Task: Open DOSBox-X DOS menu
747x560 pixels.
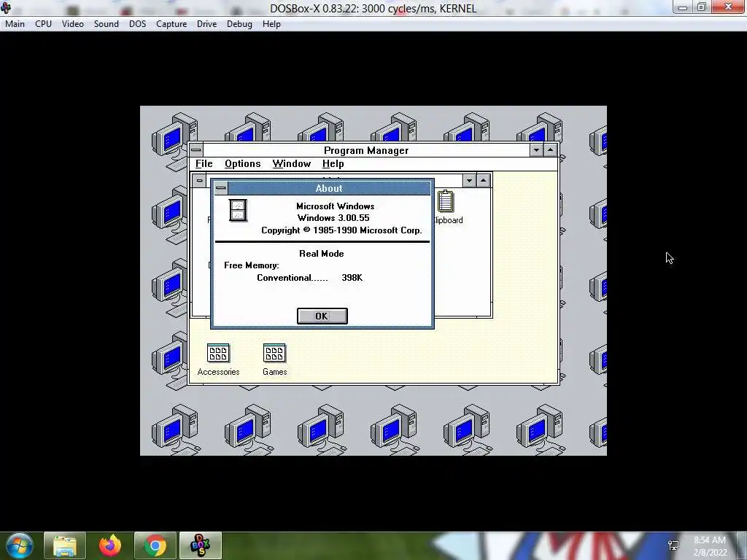Action: coord(138,24)
